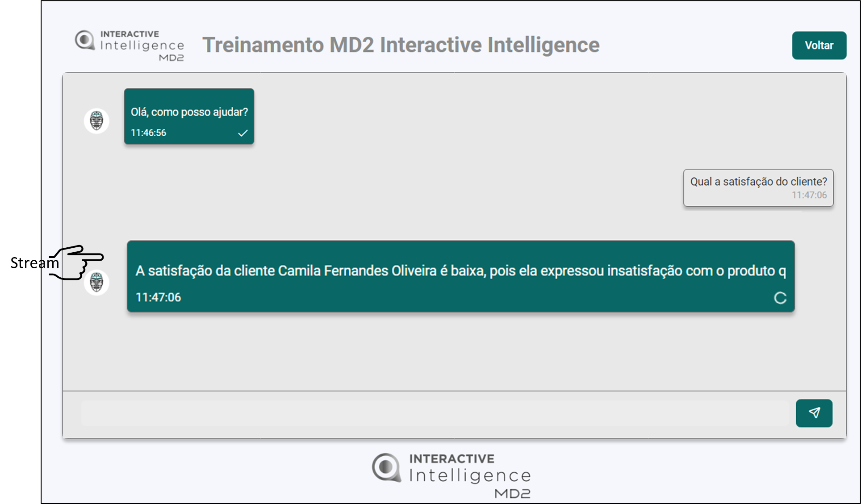Click the response text about Camila Fernandes Oliveira
The image size is (861, 504).
tap(460, 271)
